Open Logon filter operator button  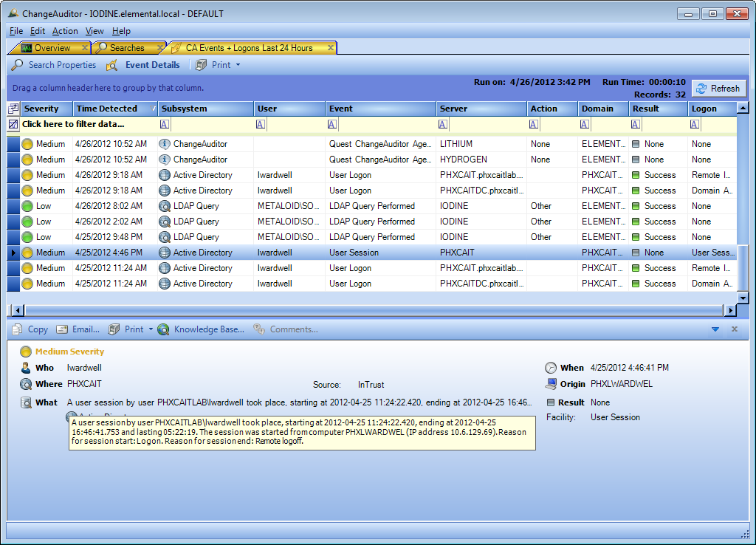coord(694,124)
